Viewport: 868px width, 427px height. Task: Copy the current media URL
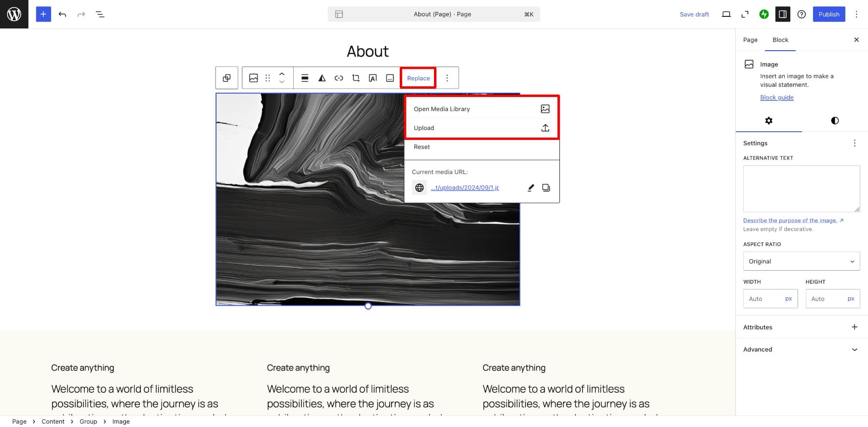546,188
